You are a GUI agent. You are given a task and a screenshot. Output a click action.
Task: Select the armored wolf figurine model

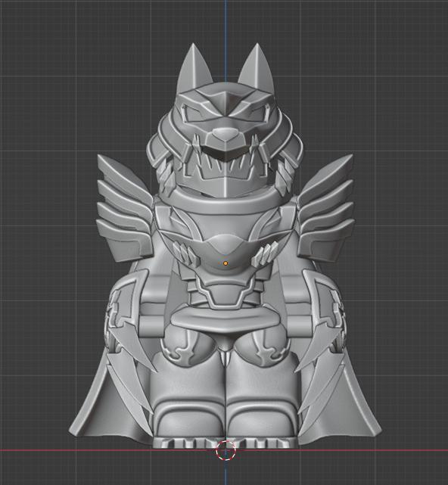click(225, 246)
